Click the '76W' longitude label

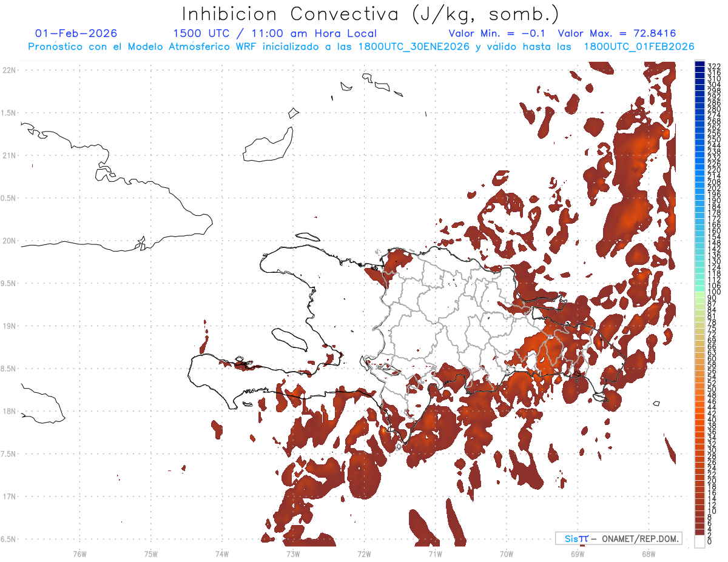[x=80, y=554]
